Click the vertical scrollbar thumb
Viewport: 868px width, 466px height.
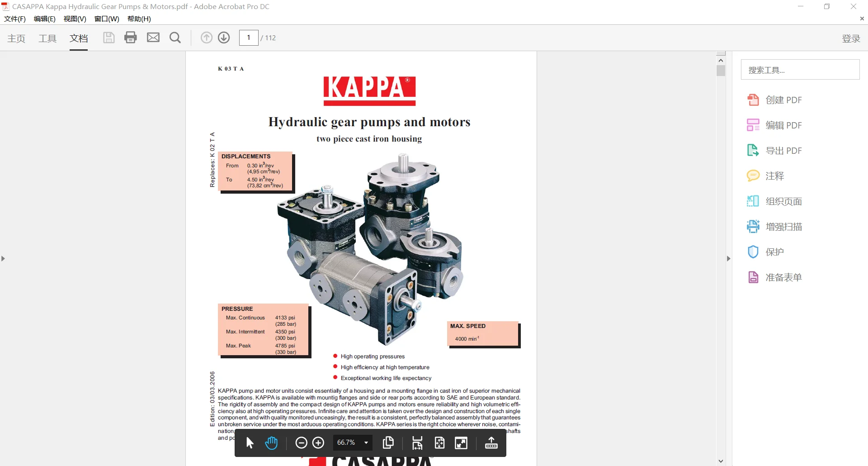(721, 71)
